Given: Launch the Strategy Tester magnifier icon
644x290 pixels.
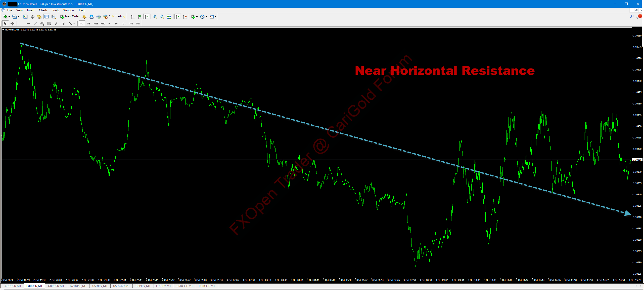Looking at the screenshot, I should (54, 17).
